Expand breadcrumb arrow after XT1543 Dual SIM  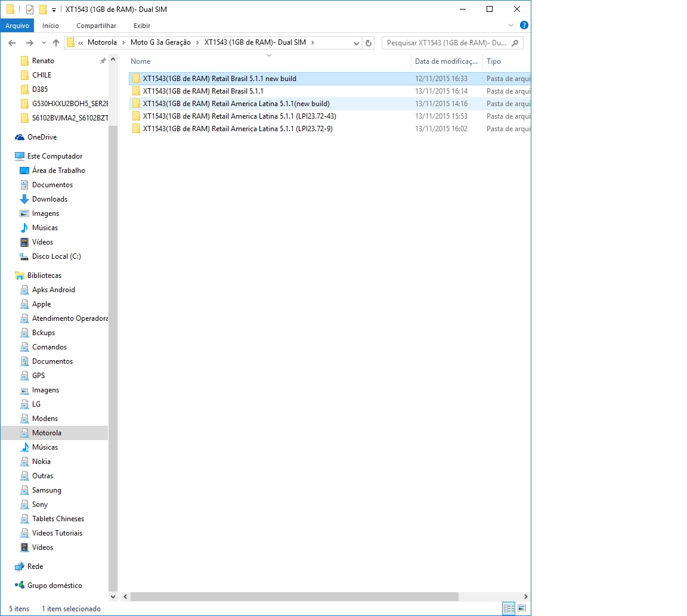pyautogui.click(x=312, y=42)
